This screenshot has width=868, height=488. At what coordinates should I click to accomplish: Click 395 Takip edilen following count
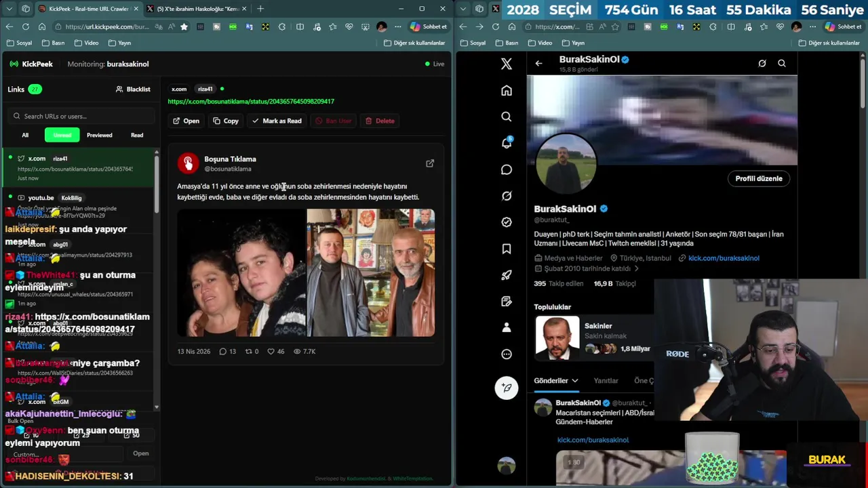[560, 284]
